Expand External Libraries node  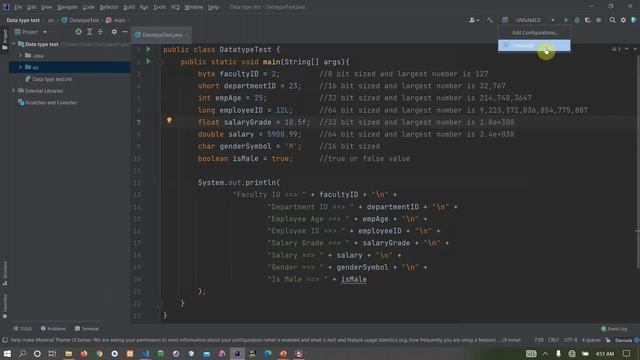point(14,91)
